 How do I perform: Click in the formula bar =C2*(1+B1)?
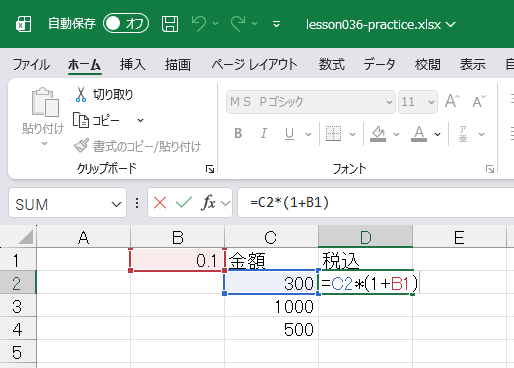point(376,203)
